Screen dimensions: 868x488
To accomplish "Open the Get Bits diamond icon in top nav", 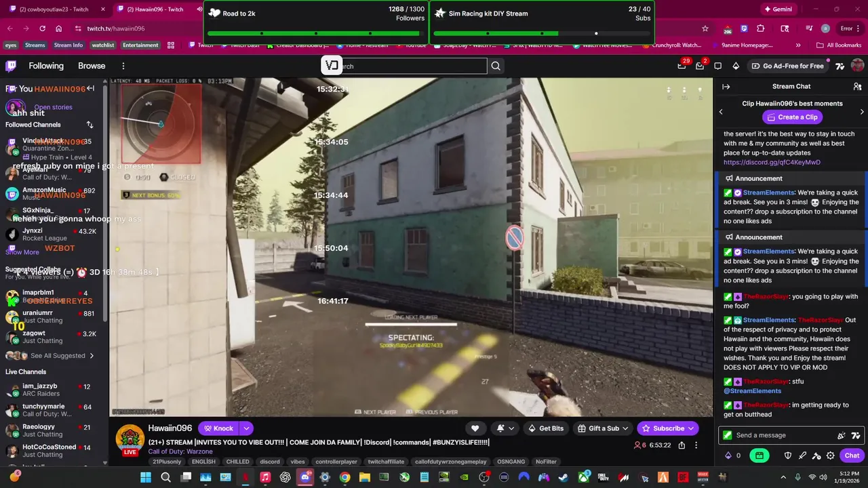I will coord(736,66).
